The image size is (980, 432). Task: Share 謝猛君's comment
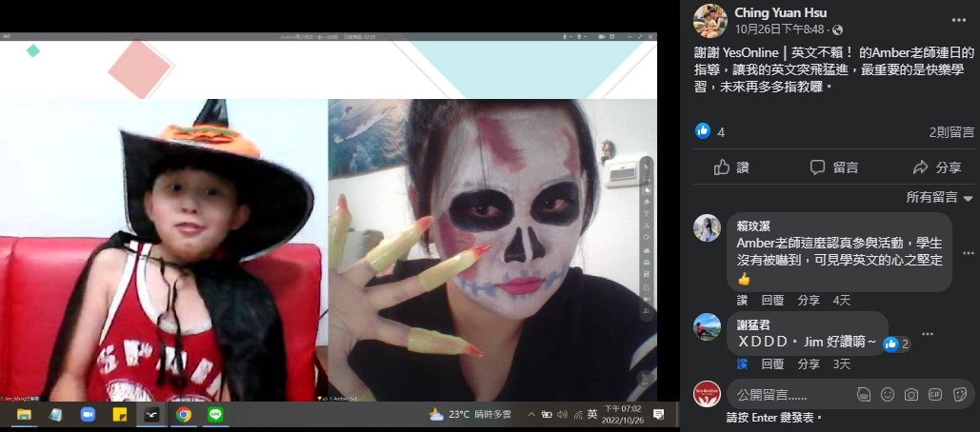[809, 363]
